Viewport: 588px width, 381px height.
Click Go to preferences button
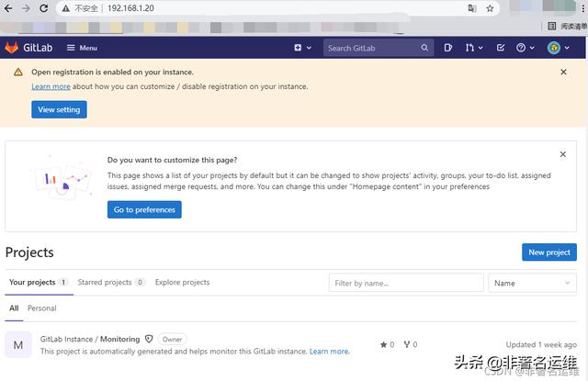click(144, 209)
